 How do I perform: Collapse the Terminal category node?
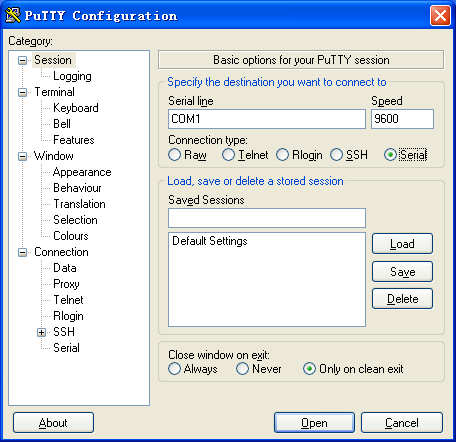coord(22,92)
